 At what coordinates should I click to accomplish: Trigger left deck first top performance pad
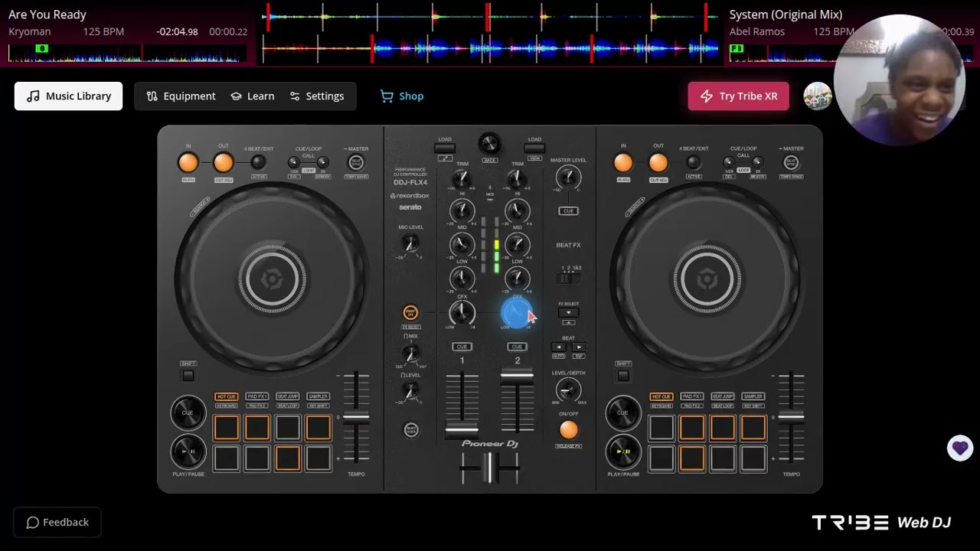tap(226, 428)
